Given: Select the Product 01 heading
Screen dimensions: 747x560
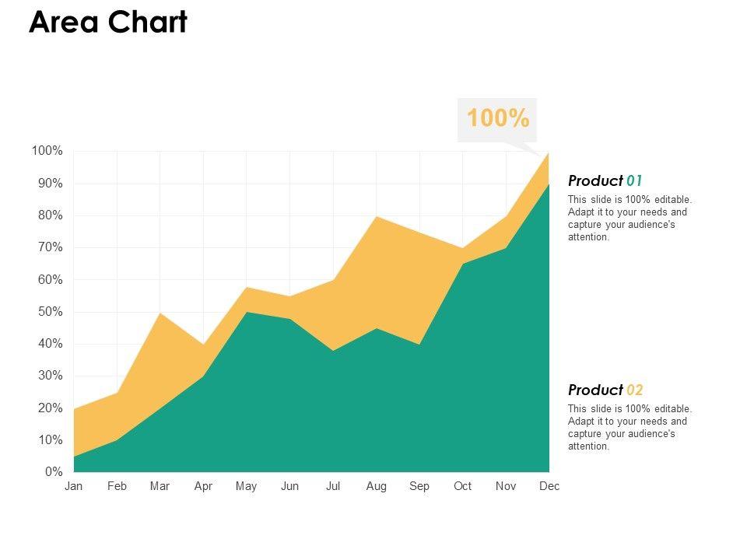Looking at the screenshot, I should (x=605, y=181).
